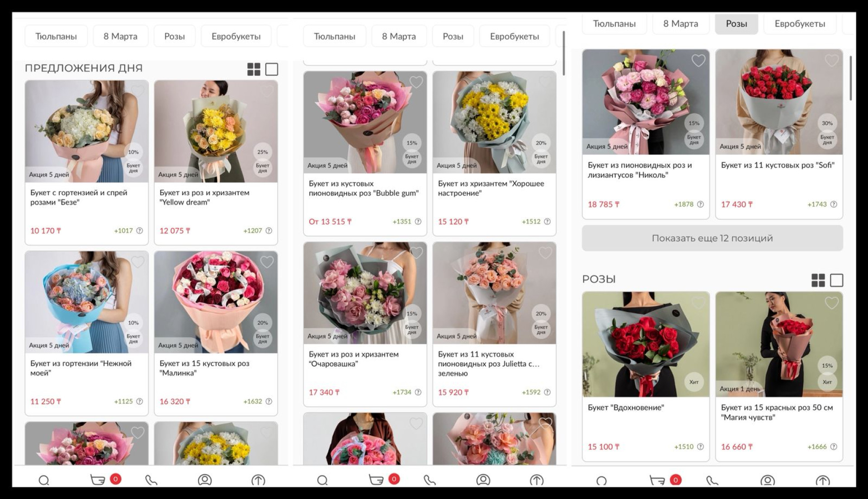
Task: Click help icon beside +1734 bonus
Action: click(x=418, y=392)
